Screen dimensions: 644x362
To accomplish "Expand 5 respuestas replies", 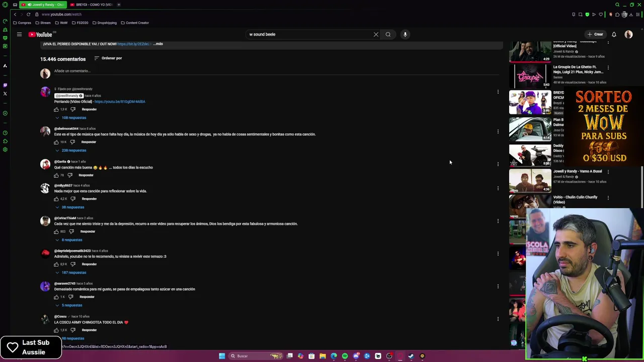I will [69, 305].
